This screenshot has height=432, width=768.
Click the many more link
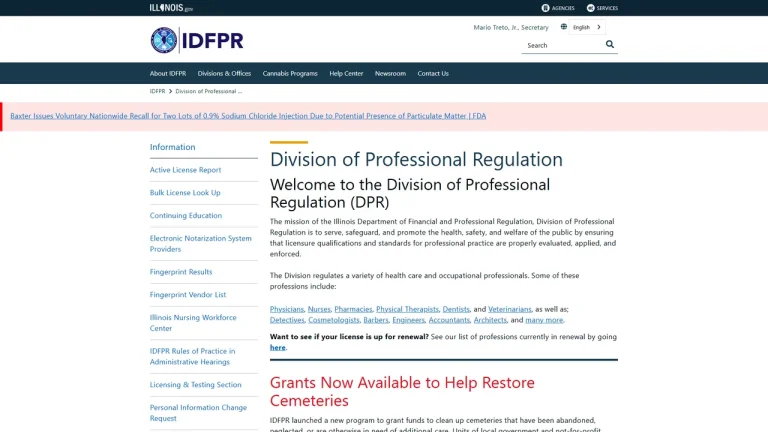pyautogui.click(x=544, y=320)
